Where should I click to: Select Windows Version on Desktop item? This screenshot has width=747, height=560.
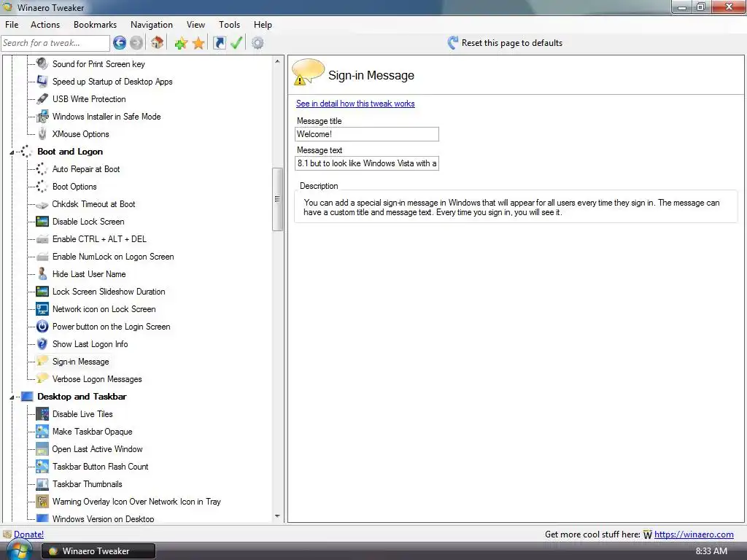(x=103, y=518)
